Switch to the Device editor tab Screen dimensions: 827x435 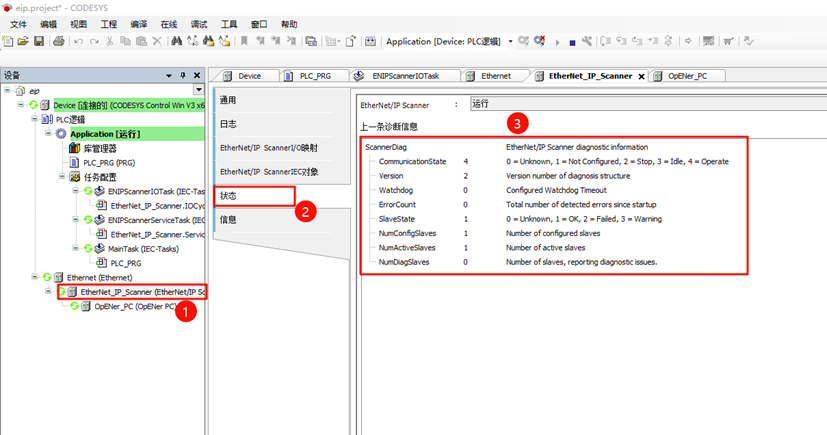[x=247, y=76]
